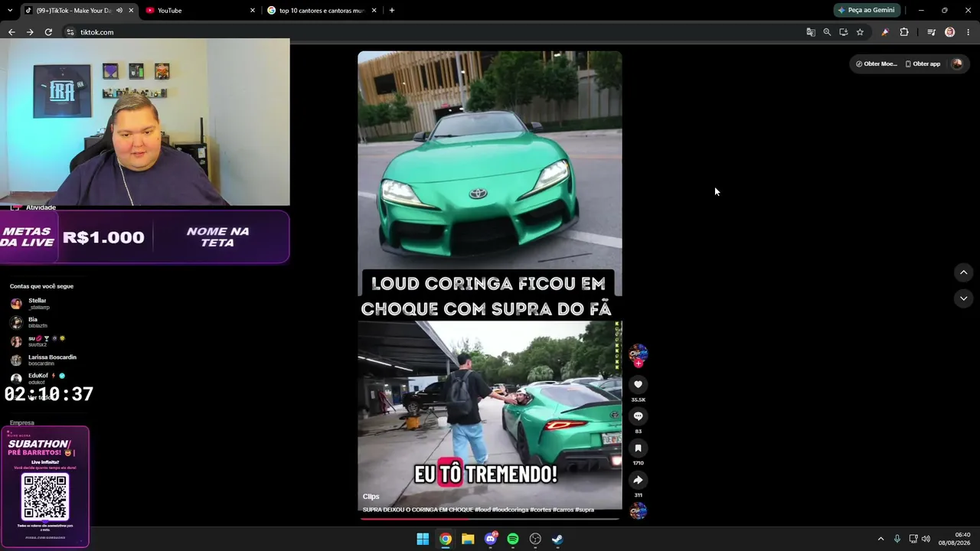Open the media controls button
This screenshot has width=980, height=551.
[x=931, y=32]
